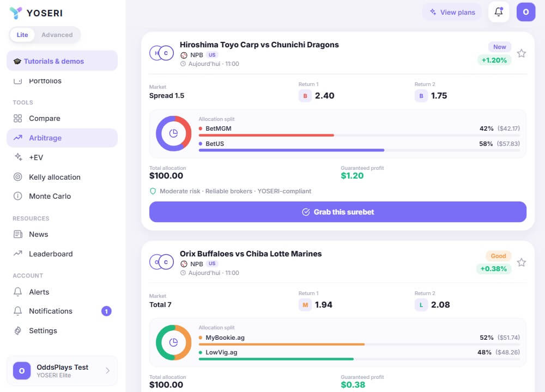545x392 pixels.
Task: Favorite the Orix Buffaloes match star
Action: (522, 262)
